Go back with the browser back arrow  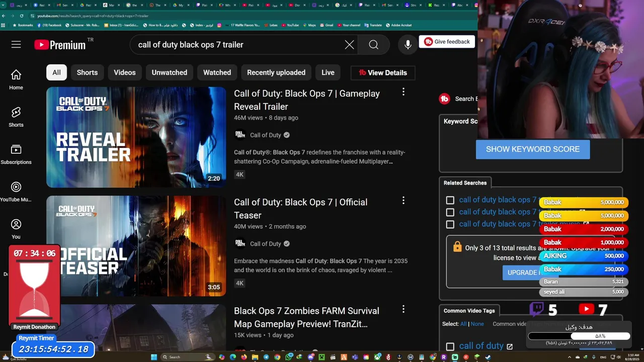click(4, 16)
